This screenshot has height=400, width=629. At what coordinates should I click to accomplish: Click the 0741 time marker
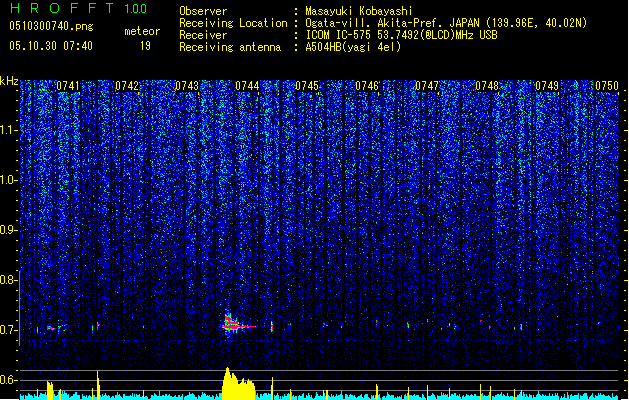tap(68, 86)
